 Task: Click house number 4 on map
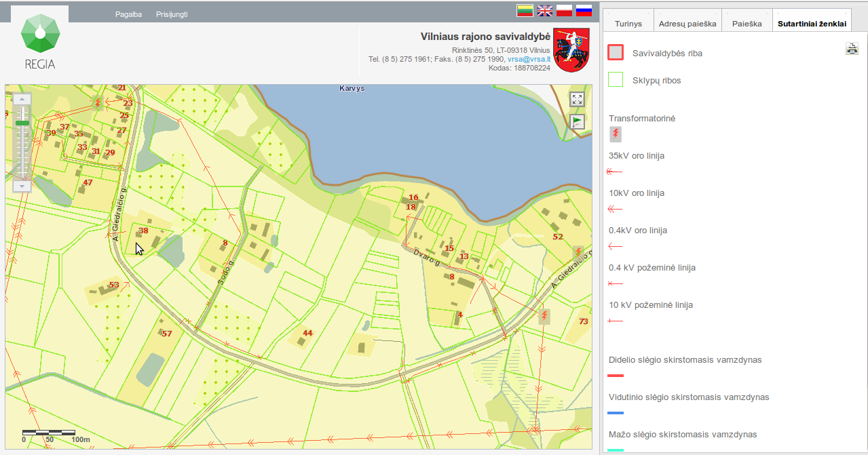point(459,315)
